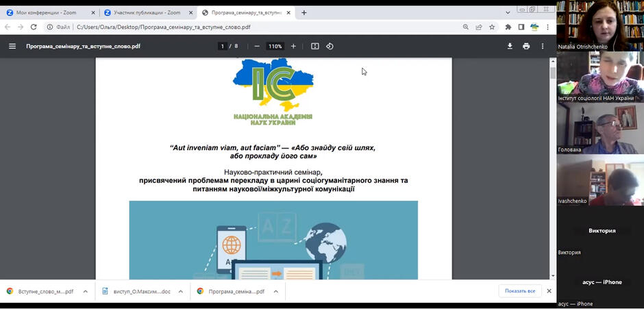Expand options for Програма_семіна pdf download
Image resolution: width=644 pixels, height=309 pixels.
click(x=276, y=291)
